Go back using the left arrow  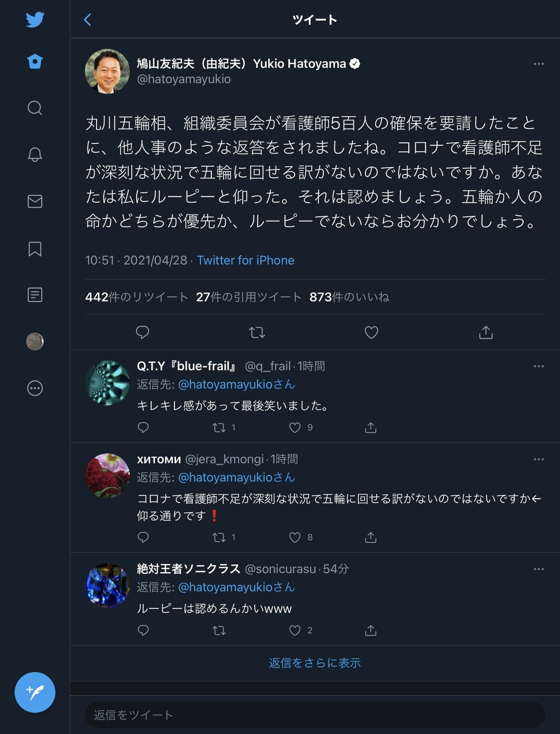click(x=87, y=20)
